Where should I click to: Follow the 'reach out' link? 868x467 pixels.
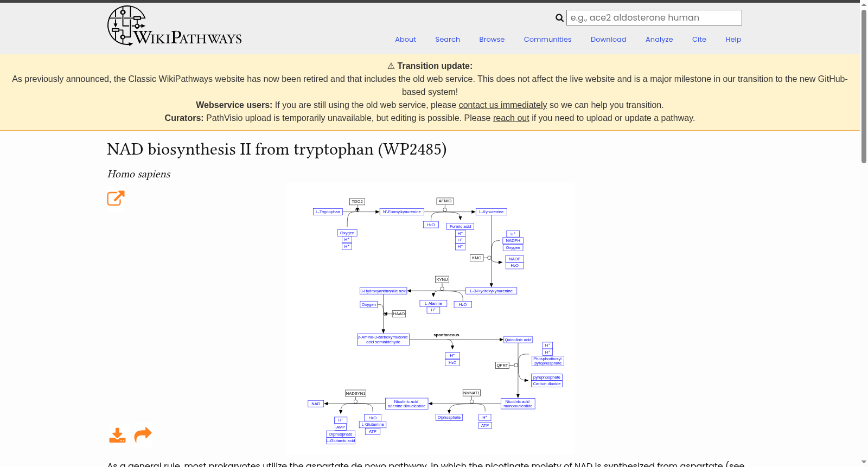(x=511, y=118)
